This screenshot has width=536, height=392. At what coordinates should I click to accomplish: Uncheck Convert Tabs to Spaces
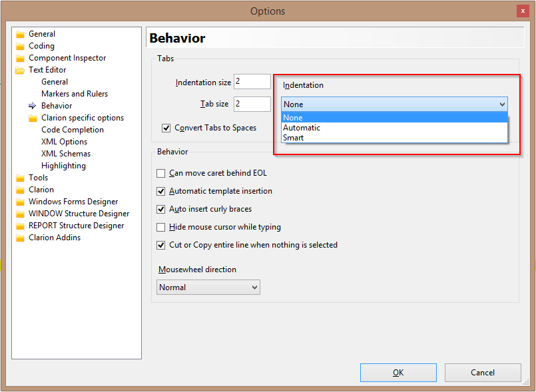click(x=166, y=128)
